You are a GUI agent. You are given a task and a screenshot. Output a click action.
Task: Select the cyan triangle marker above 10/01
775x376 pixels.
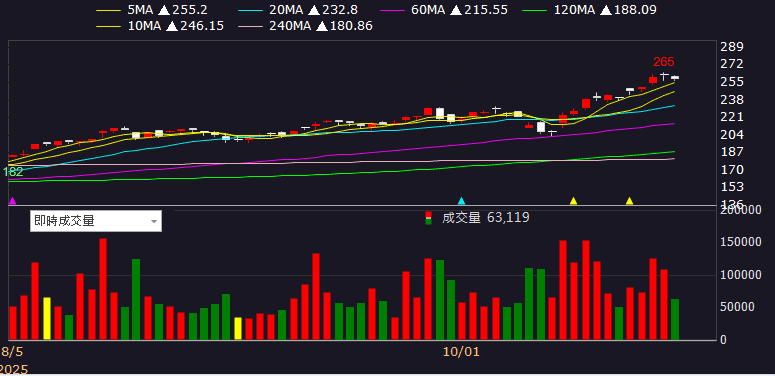click(x=462, y=201)
